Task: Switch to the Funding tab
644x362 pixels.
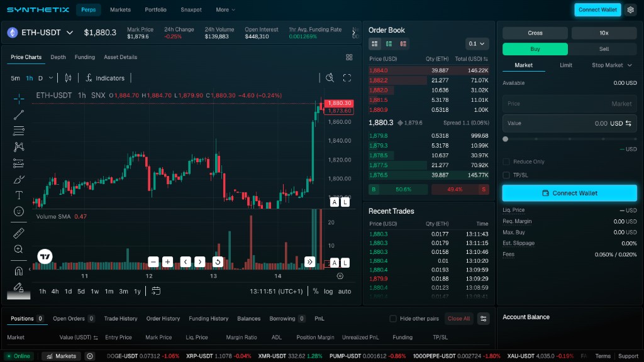Action: 85,57
